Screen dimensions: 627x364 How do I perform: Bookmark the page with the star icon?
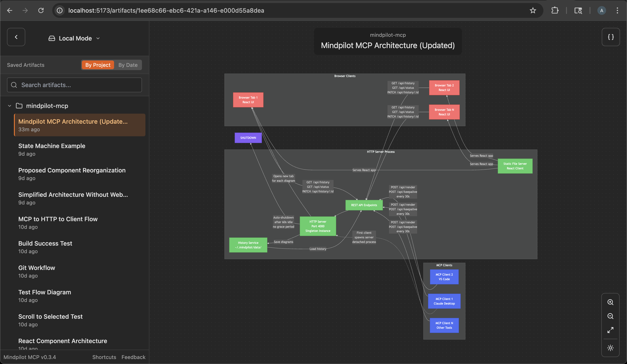(533, 10)
